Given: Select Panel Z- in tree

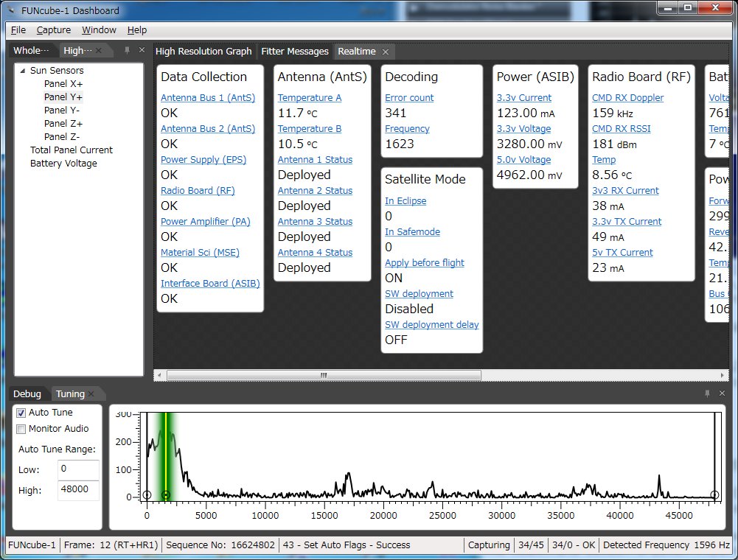Looking at the screenshot, I should 62,136.
